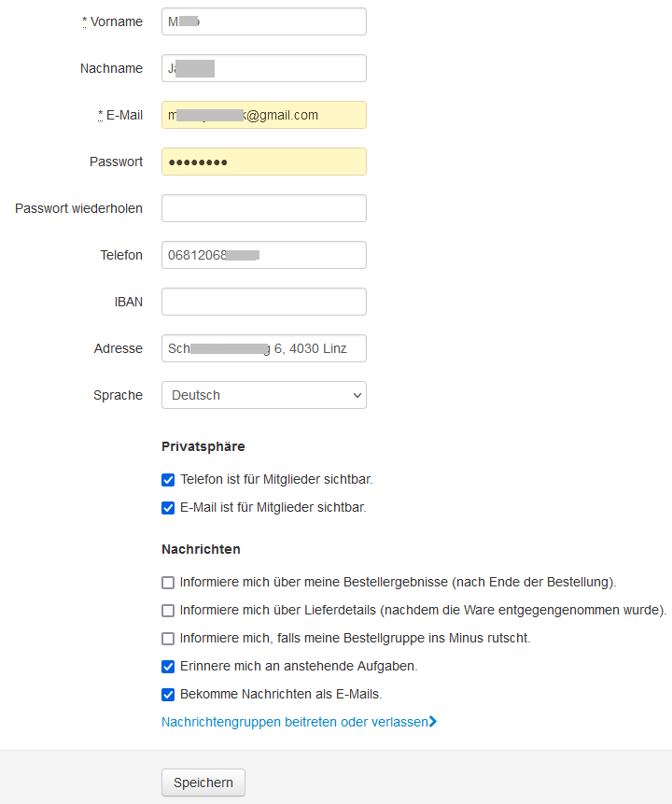
Task: Click the Adresse input field
Action: (x=263, y=348)
